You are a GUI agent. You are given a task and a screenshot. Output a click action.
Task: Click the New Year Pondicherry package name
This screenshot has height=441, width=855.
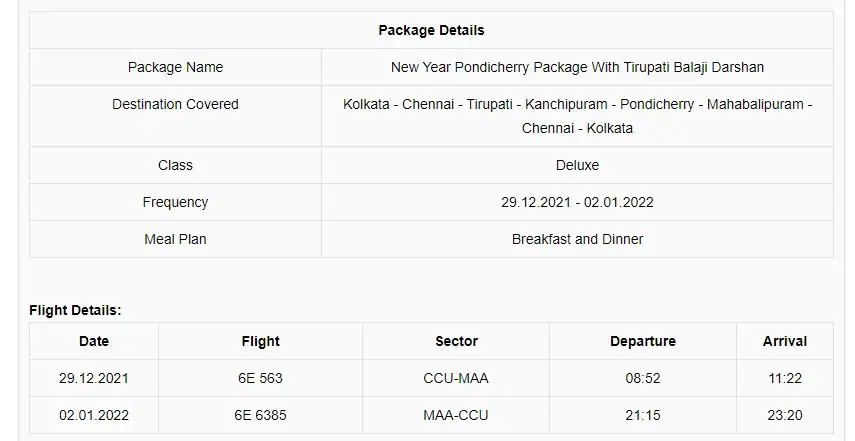click(x=577, y=67)
